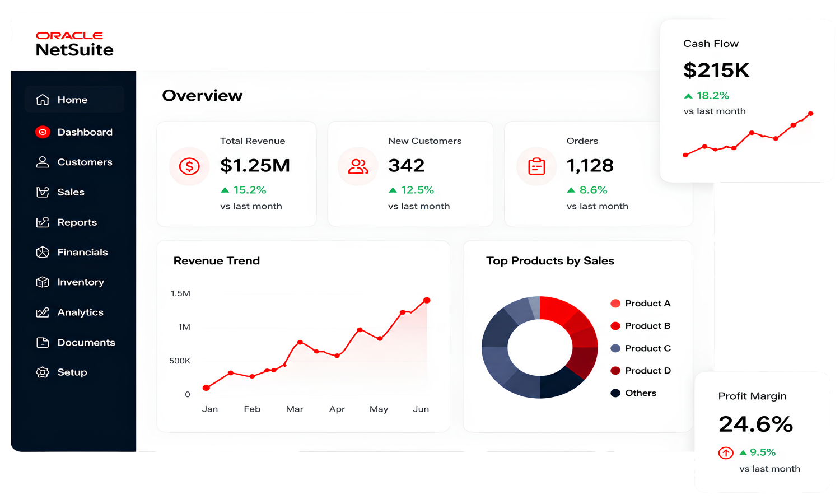Screen dimensions: 840x504
Task: Click the 8.6% change on Orders
Action: [593, 190]
